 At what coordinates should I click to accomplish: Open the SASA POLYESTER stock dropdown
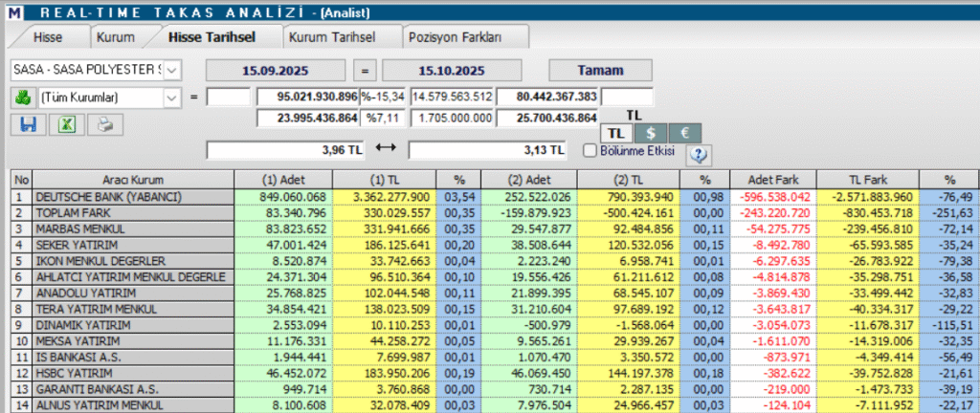[x=172, y=70]
